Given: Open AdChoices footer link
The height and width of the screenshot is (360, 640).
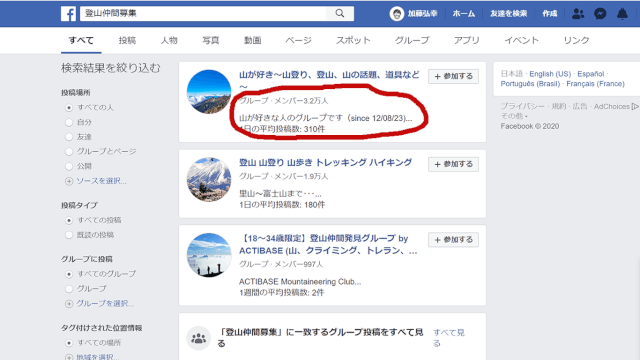Looking at the screenshot, I should coord(615,107).
